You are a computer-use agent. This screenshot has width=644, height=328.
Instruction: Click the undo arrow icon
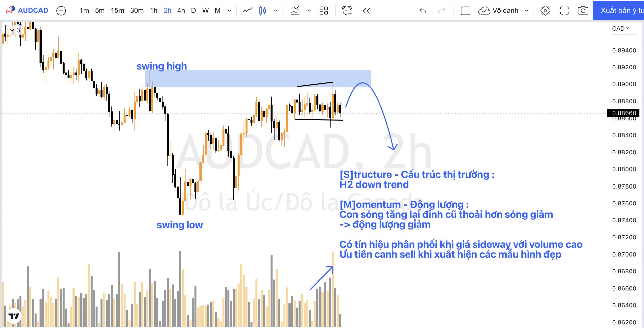coord(422,10)
